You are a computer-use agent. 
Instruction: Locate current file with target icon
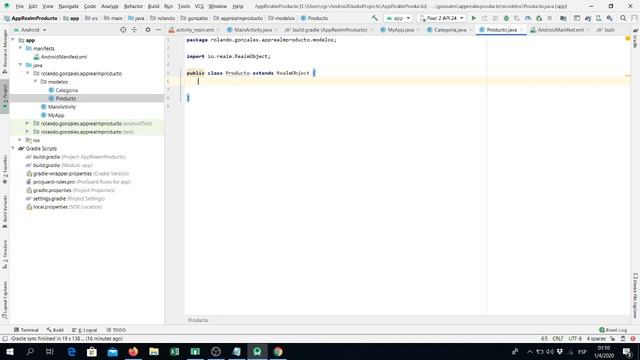coord(123,30)
